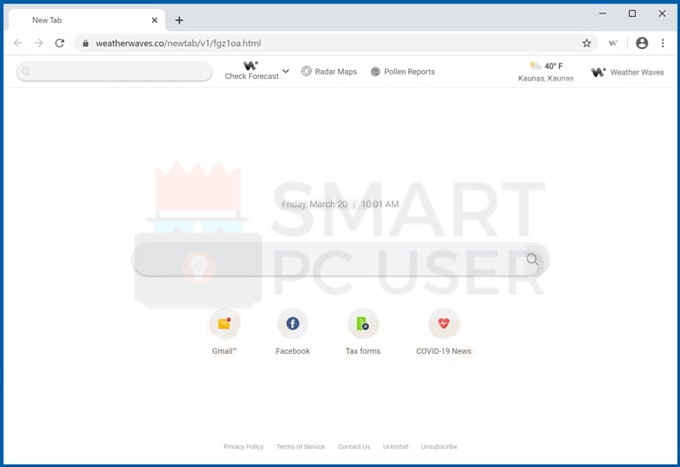Bookmark this page with the star
Viewport: 680px width, 467px height.
click(x=586, y=43)
